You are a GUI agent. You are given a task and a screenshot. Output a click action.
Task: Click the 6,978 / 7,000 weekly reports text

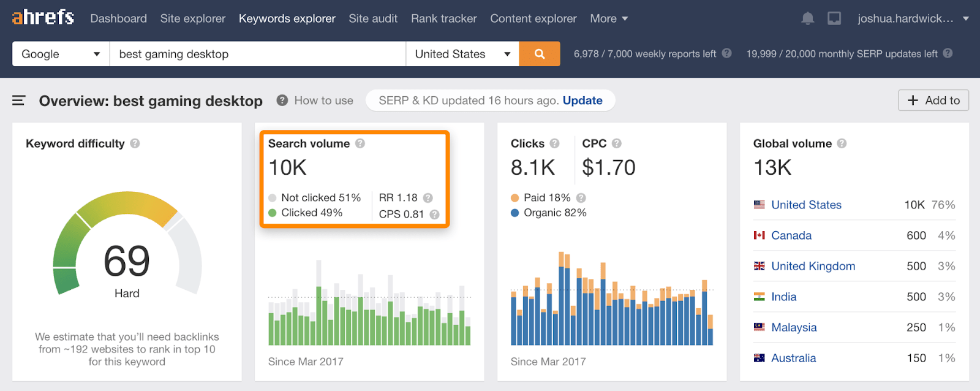(x=645, y=54)
